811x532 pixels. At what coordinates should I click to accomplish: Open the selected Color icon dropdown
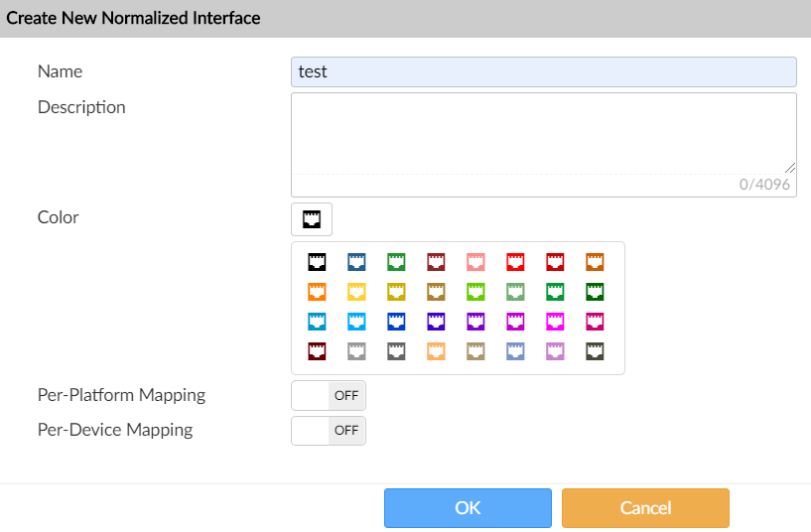pos(312,219)
